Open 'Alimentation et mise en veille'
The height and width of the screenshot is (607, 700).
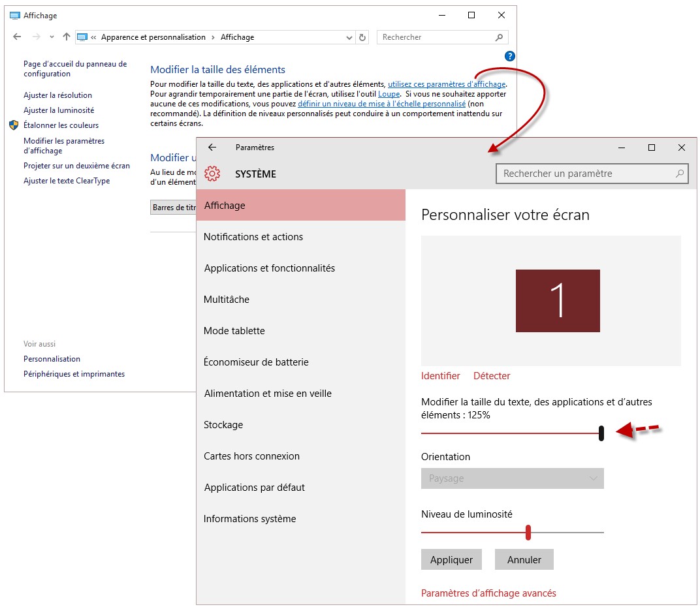pos(301,394)
